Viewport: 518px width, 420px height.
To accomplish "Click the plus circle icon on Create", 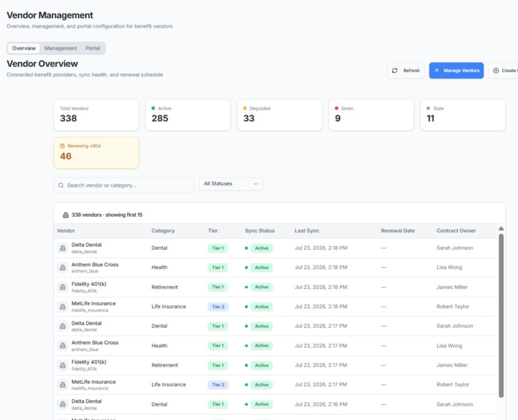I will [496, 70].
